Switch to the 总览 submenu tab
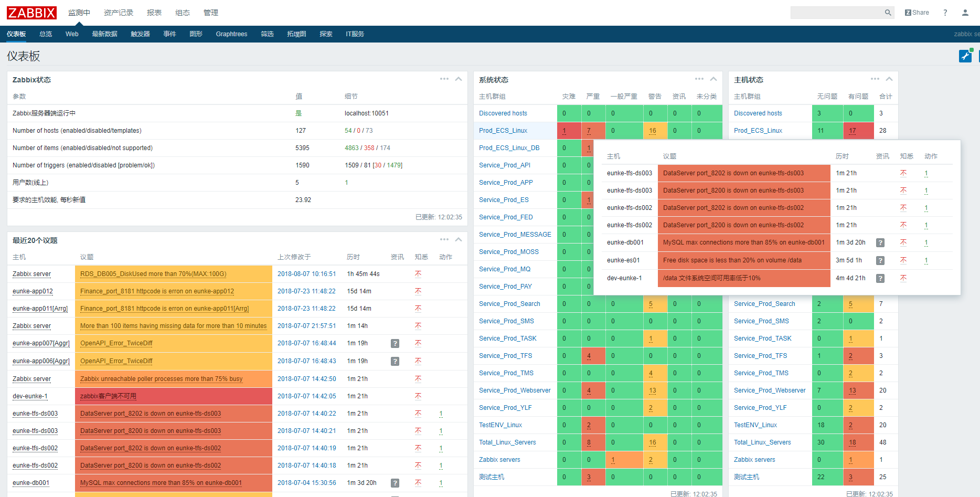 coord(46,34)
